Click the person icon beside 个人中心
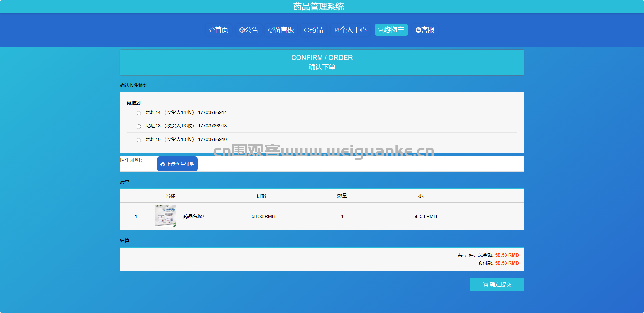The image size is (644, 313). coord(337,30)
